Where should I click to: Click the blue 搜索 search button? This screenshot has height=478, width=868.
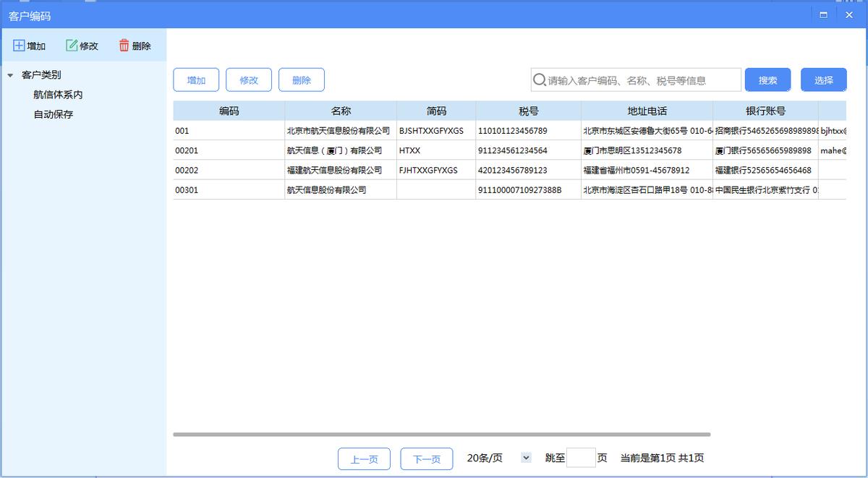[x=767, y=80]
